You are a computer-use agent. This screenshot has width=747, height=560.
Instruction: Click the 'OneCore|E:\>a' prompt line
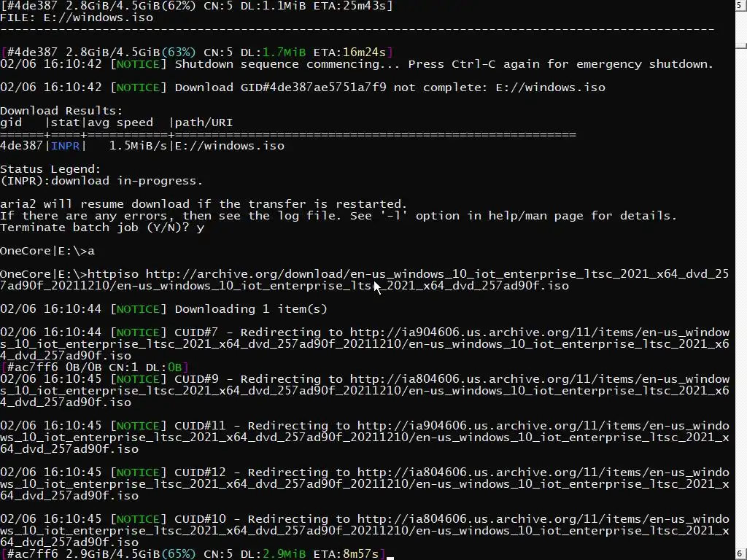coord(47,251)
